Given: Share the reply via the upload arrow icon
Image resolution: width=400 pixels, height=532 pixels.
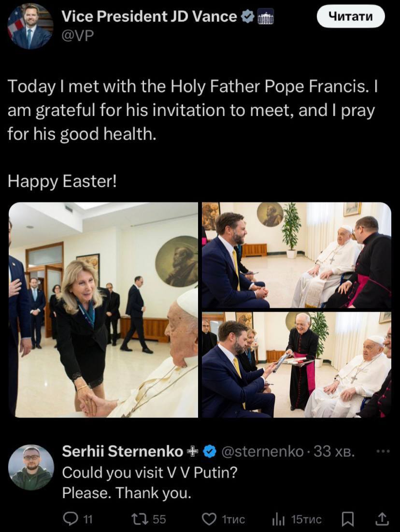Looking at the screenshot, I should tap(382, 519).
